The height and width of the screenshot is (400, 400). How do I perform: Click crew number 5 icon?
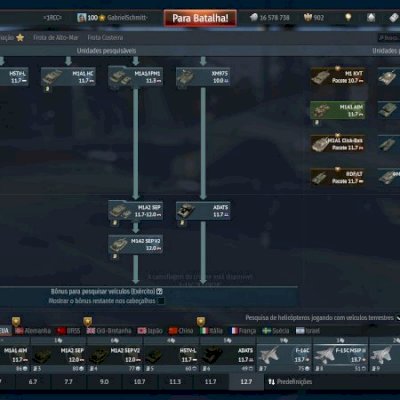click(x=149, y=369)
